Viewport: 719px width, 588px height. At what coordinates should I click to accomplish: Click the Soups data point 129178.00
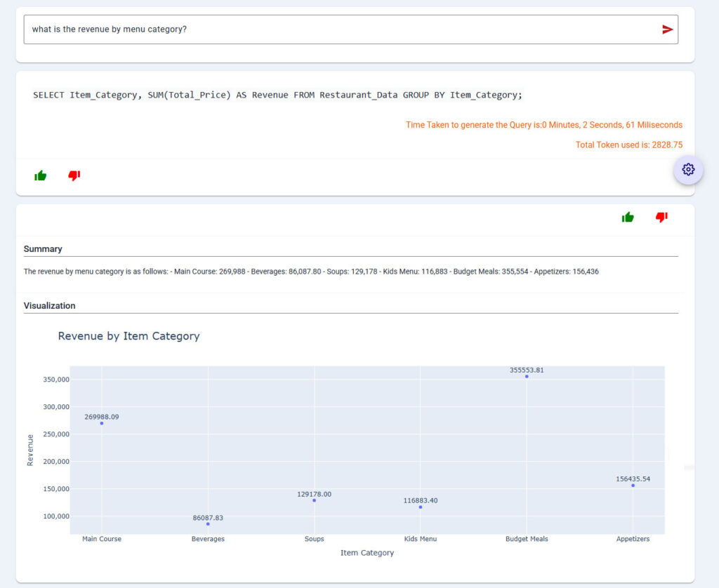314,500
